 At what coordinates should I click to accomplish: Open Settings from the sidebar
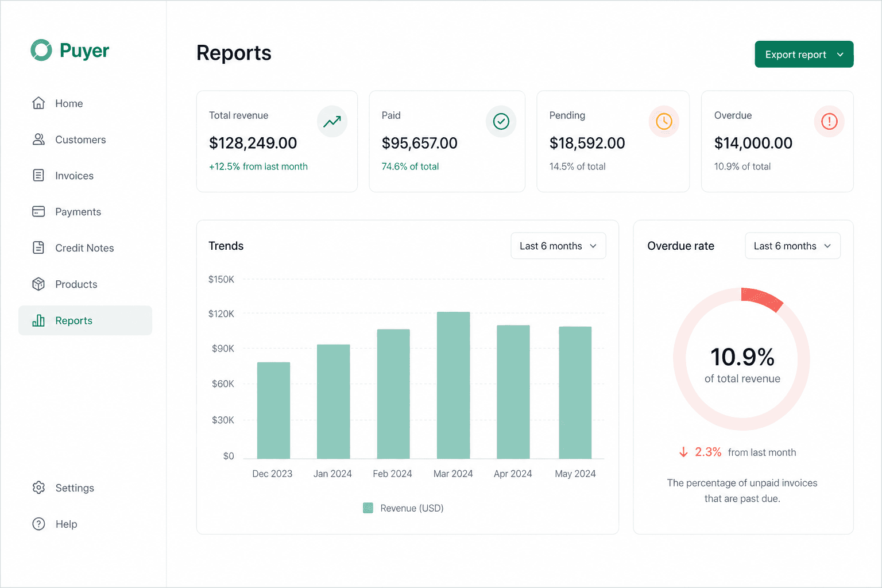tap(85, 488)
